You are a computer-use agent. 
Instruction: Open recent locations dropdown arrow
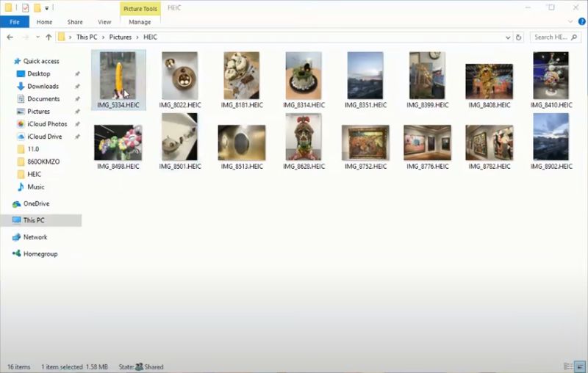click(x=38, y=37)
